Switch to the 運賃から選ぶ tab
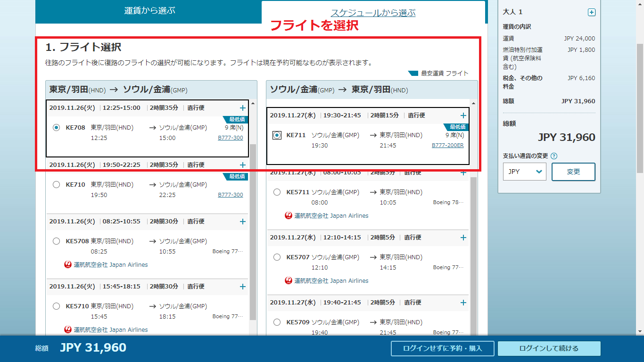This screenshot has height=362, width=644. click(149, 10)
